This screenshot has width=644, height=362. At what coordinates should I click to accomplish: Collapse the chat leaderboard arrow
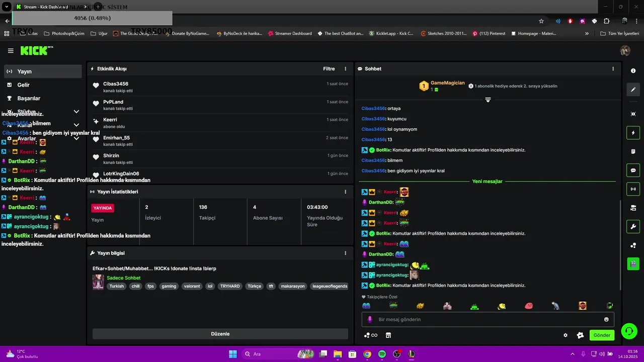coord(488,100)
